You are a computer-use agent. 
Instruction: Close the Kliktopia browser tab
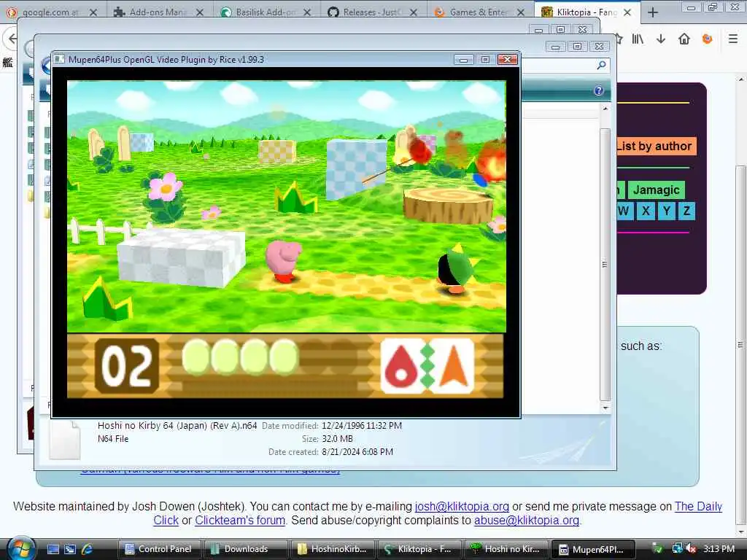point(627,12)
